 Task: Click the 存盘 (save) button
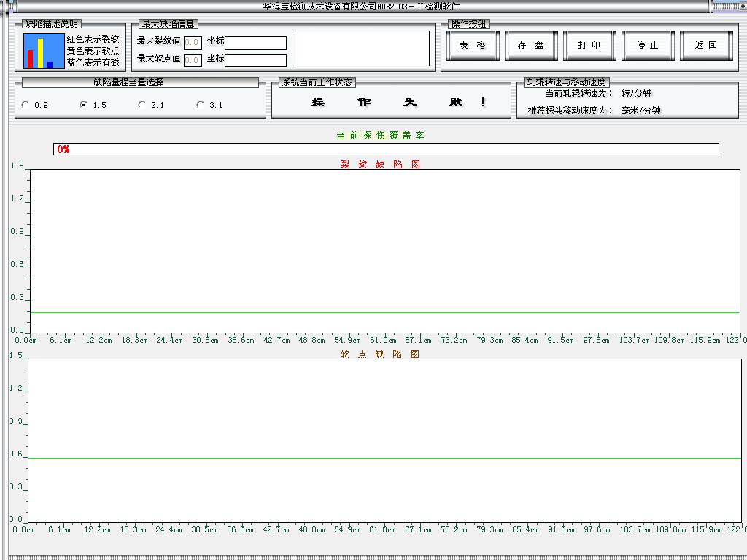(x=531, y=45)
